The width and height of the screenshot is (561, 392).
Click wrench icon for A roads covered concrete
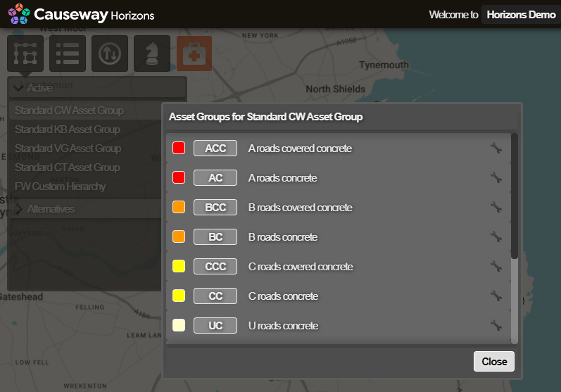point(496,148)
